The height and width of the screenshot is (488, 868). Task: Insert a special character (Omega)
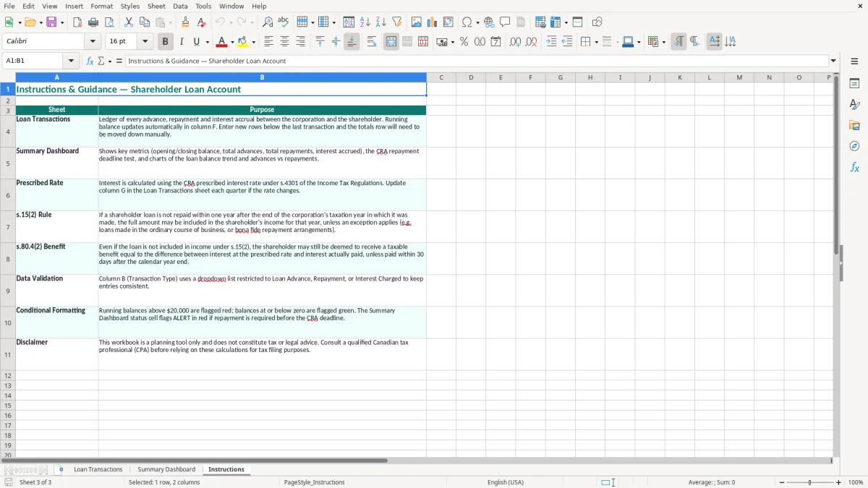pyautogui.click(x=467, y=22)
